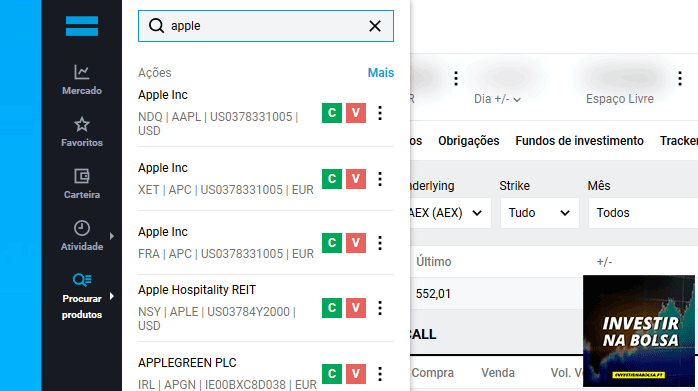
Task: Switch to Obrigações tab
Action: (469, 141)
